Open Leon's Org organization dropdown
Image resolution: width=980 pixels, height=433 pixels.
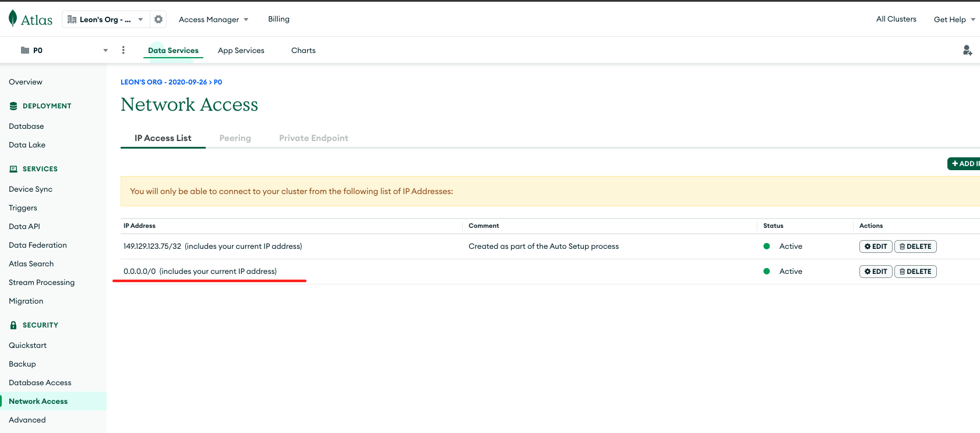coord(105,19)
